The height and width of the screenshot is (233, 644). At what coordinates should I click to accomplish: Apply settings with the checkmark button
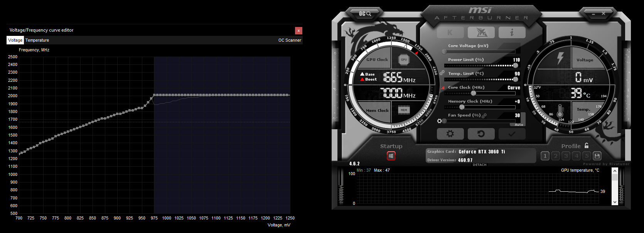(512, 134)
